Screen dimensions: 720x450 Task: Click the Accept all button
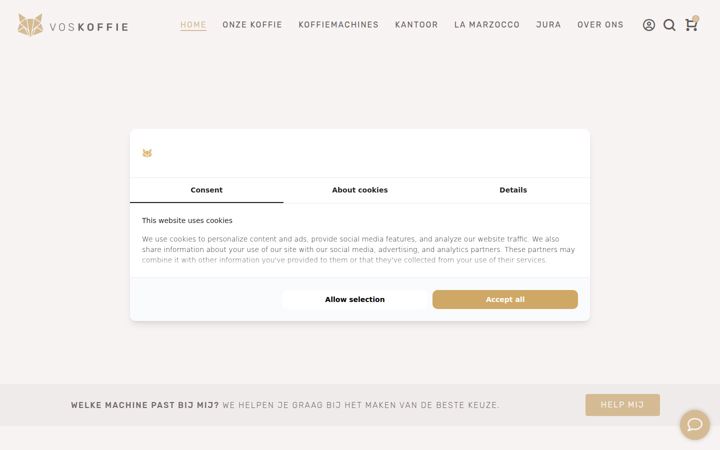click(505, 299)
